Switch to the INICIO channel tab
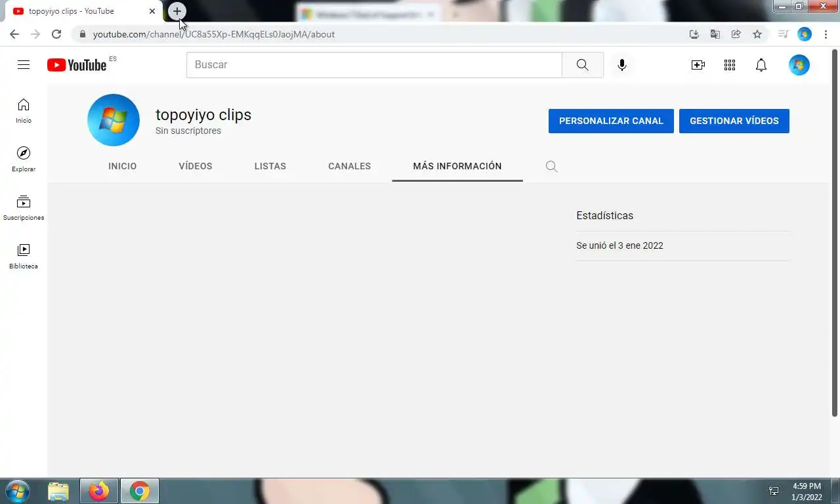840x504 pixels. [x=123, y=167]
